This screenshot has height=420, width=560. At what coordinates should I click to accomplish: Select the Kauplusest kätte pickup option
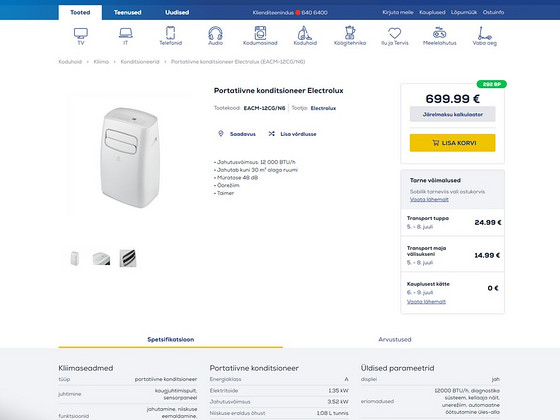pyautogui.click(x=452, y=292)
